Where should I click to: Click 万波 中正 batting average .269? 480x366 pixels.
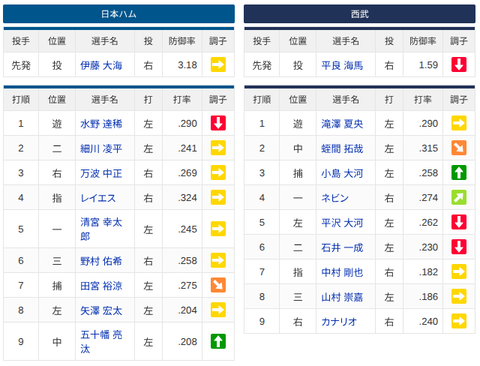point(187,173)
